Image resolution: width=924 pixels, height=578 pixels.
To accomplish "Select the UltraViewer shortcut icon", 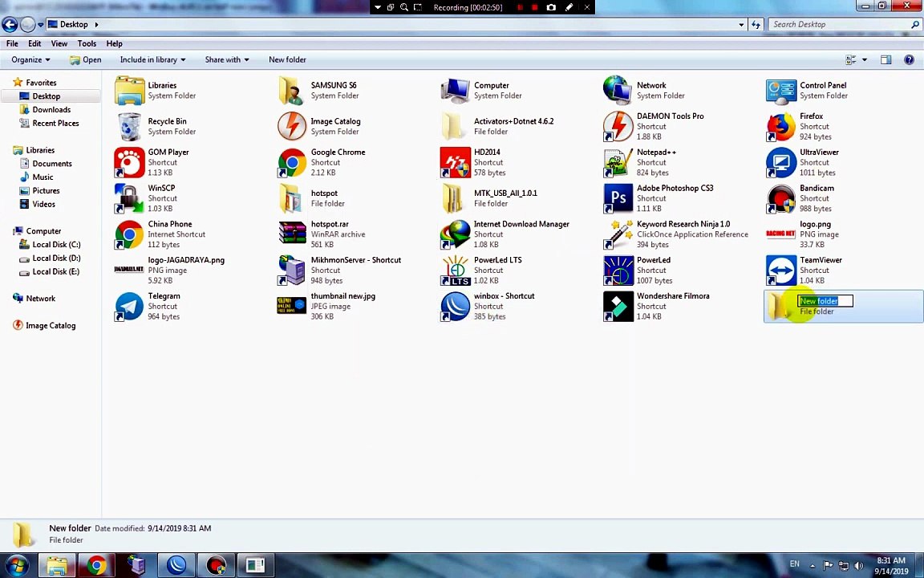I will [x=780, y=162].
